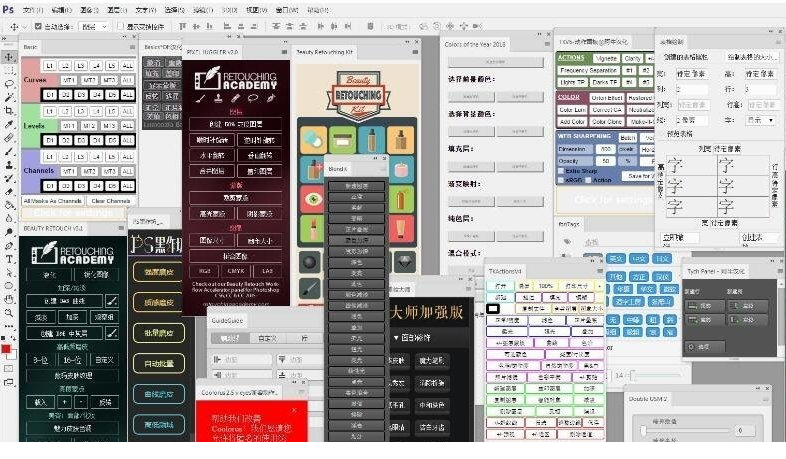Toggle the Action checkbox in Web Sharpening
Viewport: 786px width, 459px height.
[588, 179]
